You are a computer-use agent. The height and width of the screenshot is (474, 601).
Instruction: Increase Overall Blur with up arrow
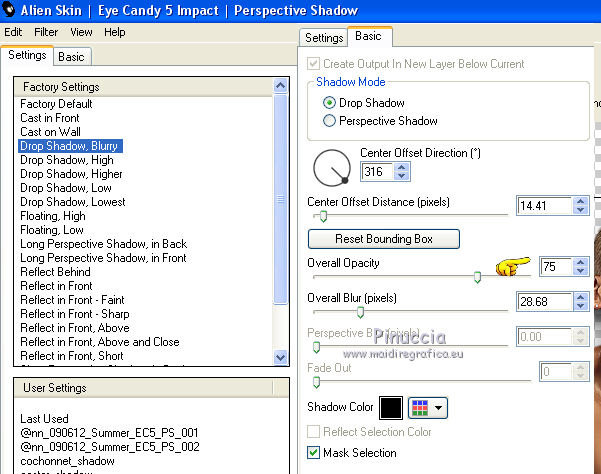(580, 297)
